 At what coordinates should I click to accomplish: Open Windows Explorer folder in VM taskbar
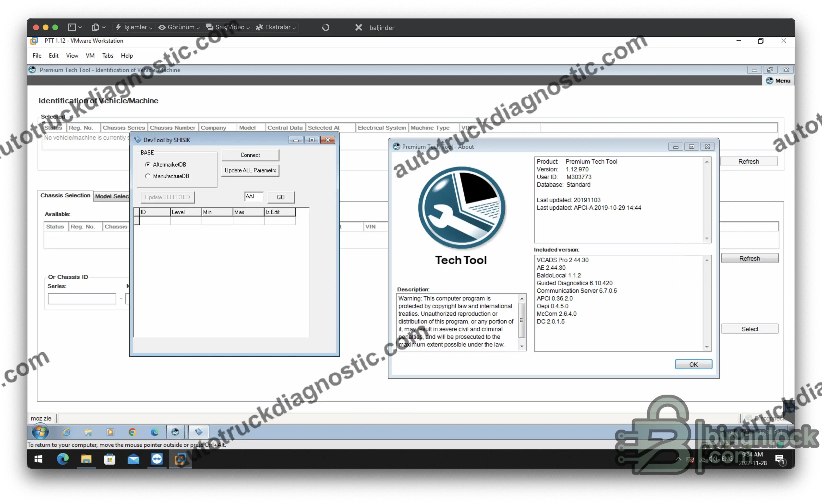88,432
